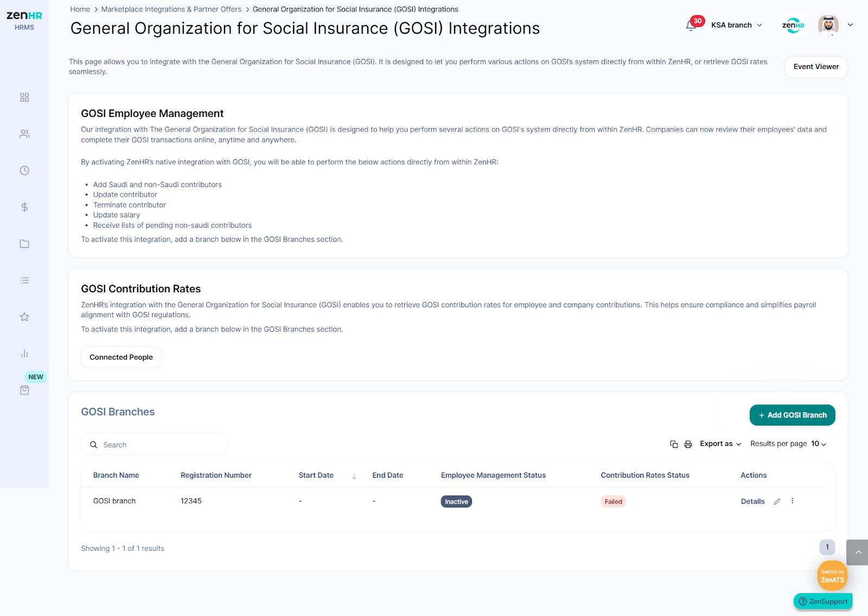This screenshot has height=616, width=868.
Task: Select registration number 12345 cell
Action: click(191, 501)
